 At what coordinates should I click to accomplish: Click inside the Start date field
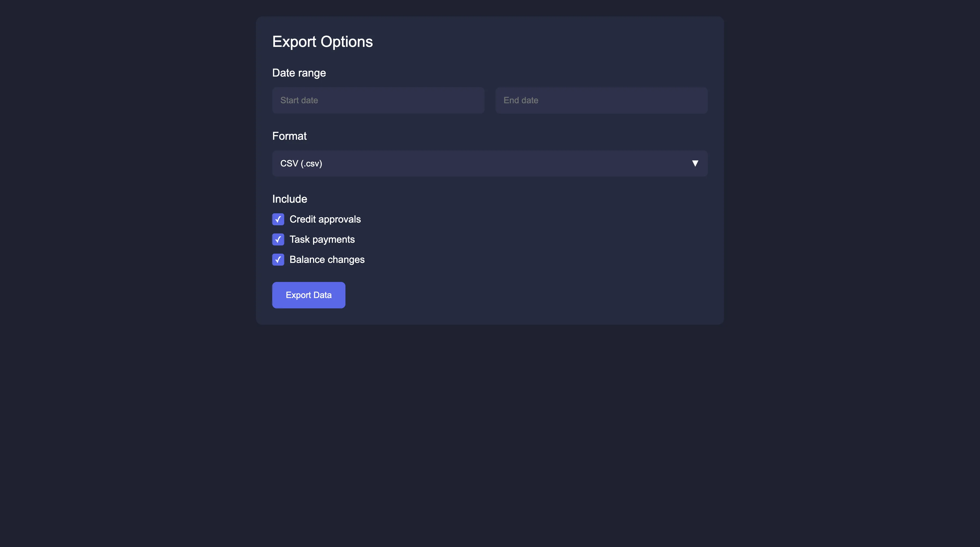point(378,100)
